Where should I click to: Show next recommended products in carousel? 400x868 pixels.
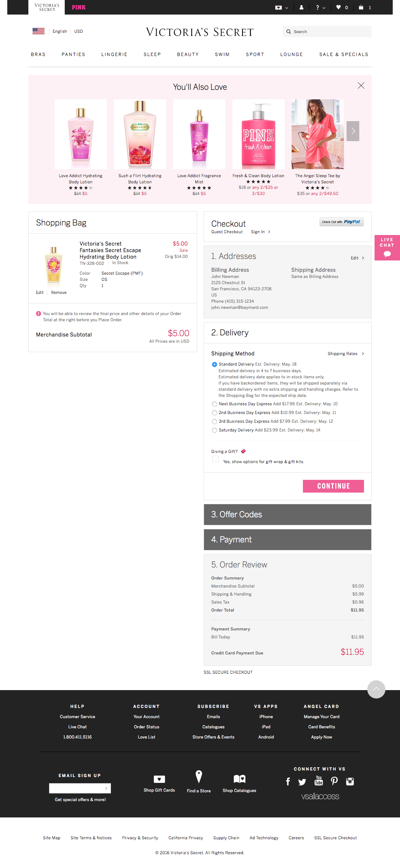pyautogui.click(x=353, y=131)
